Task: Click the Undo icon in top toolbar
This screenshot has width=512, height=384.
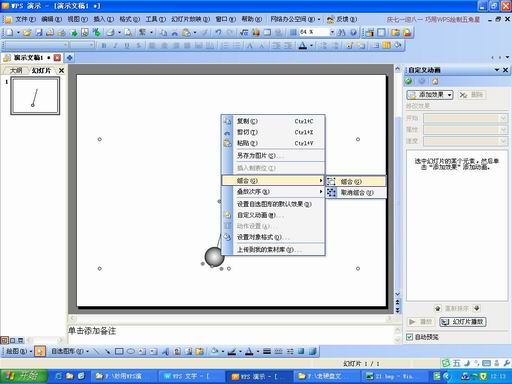Action: pyautogui.click(x=218, y=32)
